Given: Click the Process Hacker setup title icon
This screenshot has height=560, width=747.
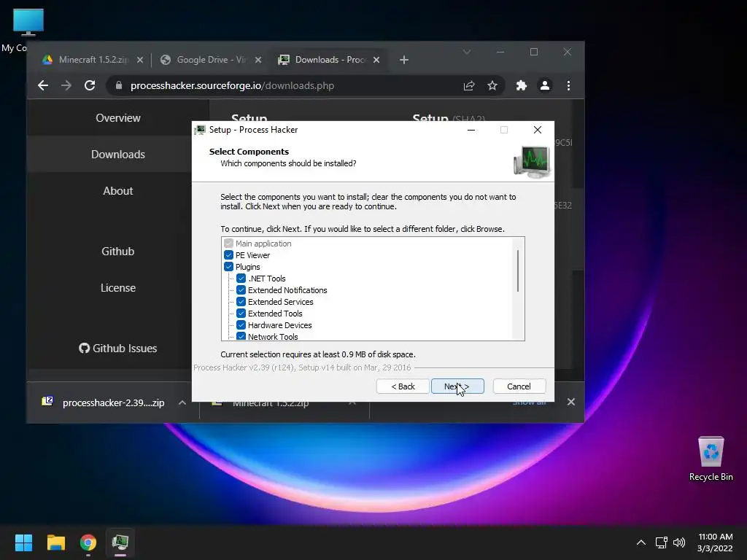Looking at the screenshot, I should [200, 130].
